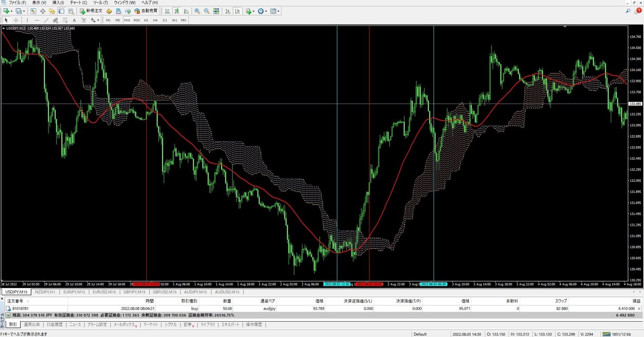Toggle the Terminal panel icon
This screenshot has width=644, height=337.
[61, 11]
